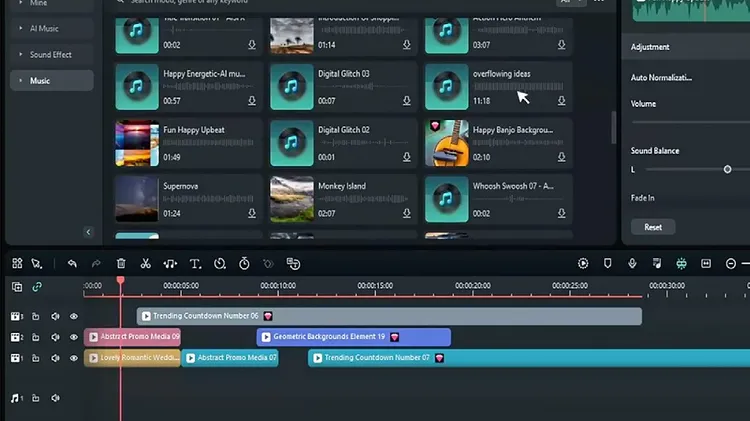The image size is (750, 421).
Task: Mute audio track 1 speaker
Action: [x=55, y=398]
